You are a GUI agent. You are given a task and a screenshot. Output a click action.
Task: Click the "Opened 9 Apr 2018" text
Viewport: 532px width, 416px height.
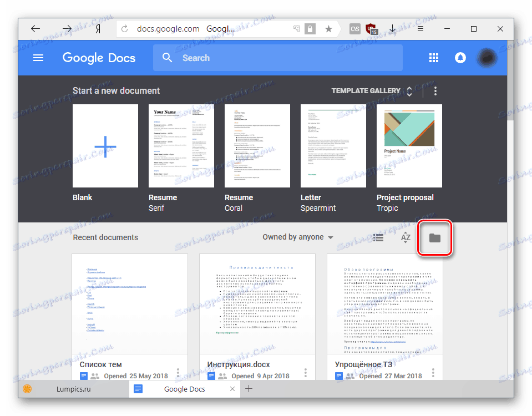260,376
